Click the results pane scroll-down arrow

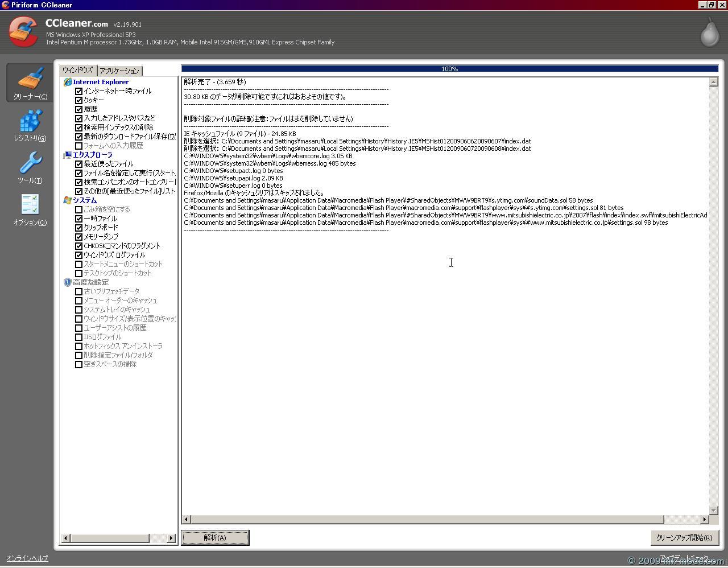coord(713,510)
